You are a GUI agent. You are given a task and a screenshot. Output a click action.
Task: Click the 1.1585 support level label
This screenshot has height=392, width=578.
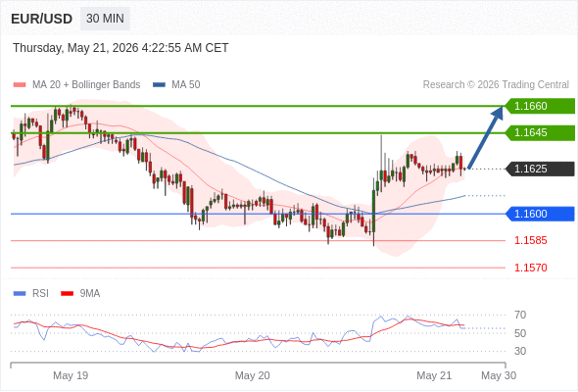click(x=530, y=240)
